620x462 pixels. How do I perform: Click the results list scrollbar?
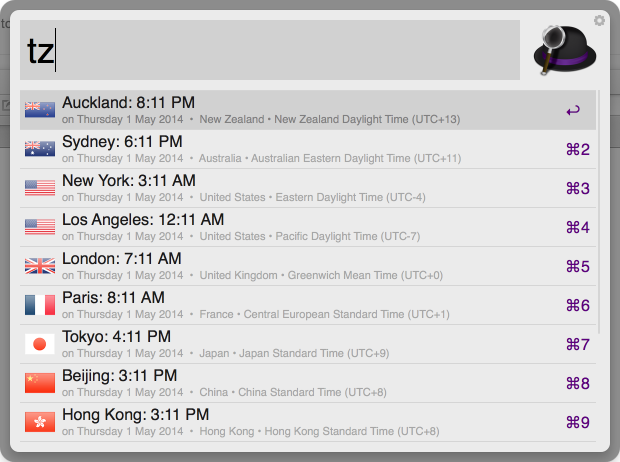[x=599, y=212]
